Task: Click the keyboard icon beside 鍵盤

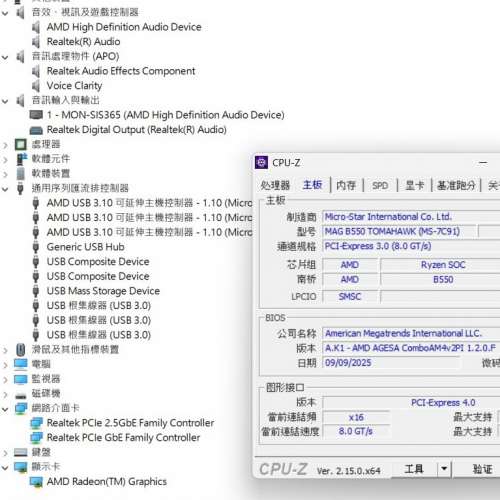Action: click(x=21, y=452)
